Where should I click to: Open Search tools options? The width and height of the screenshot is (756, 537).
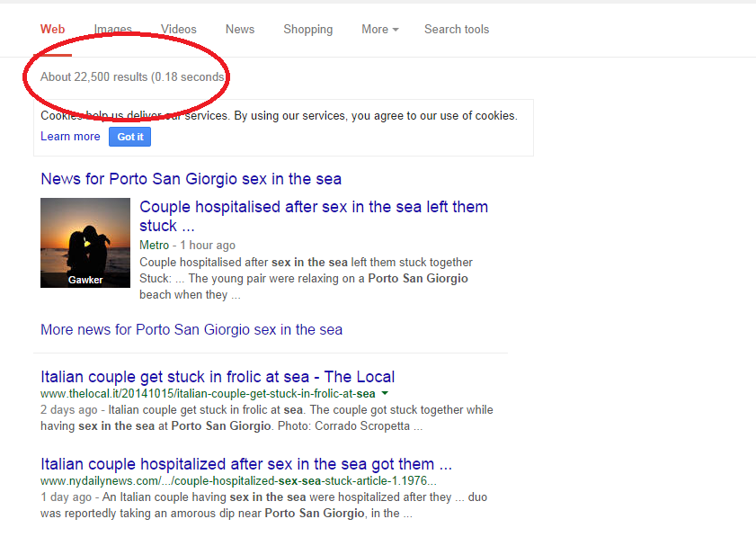coord(457,30)
